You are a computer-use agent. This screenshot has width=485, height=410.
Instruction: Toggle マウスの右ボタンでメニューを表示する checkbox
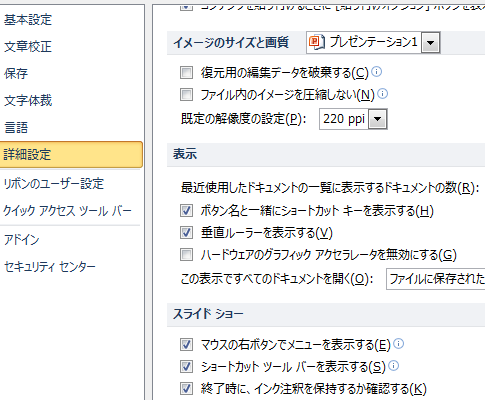pyautogui.click(x=186, y=344)
